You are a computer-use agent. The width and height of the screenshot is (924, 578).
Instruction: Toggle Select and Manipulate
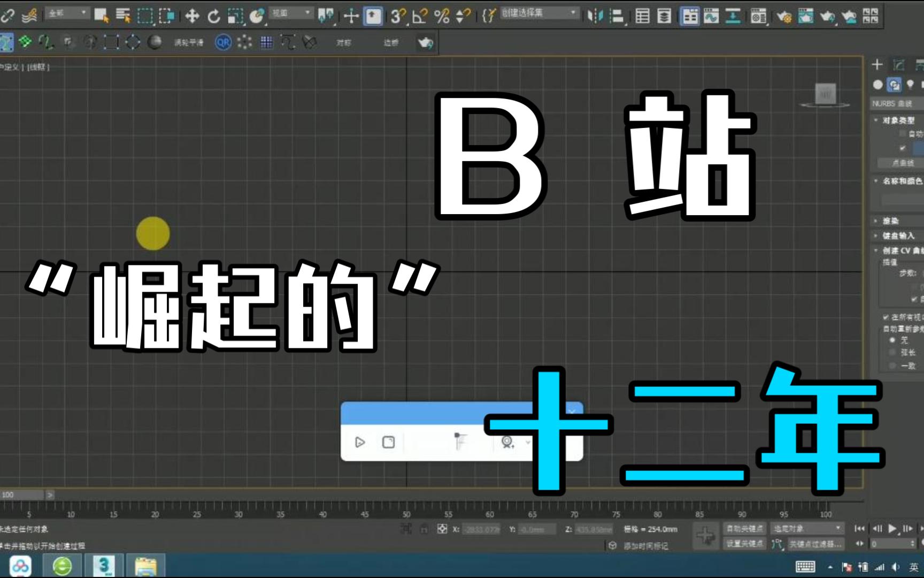(x=351, y=16)
